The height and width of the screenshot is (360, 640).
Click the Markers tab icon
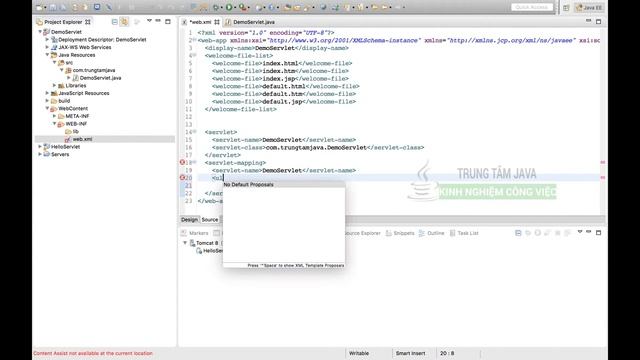coord(184,233)
